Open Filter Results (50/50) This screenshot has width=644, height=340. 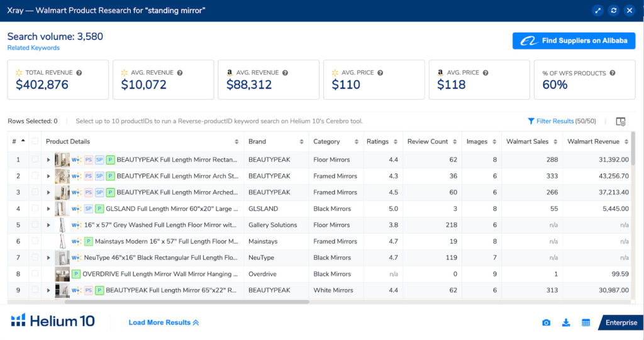[555, 121]
